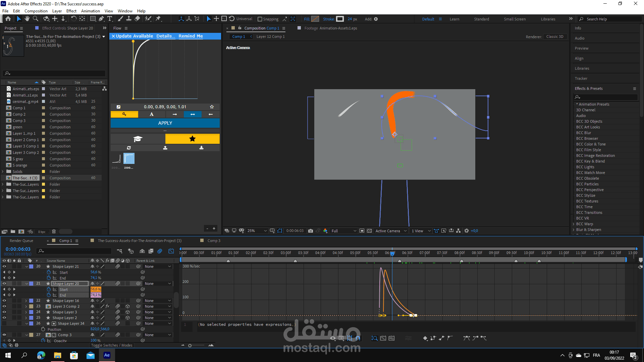Click the APPLY button in Flow
Image resolution: width=644 pixels, height=362 pixels.
click(165, 123)
